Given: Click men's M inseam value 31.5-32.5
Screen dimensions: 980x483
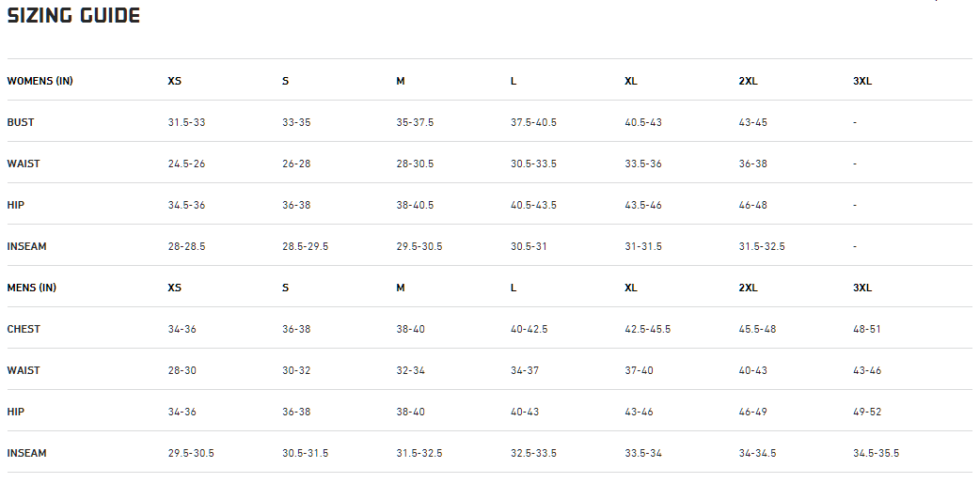Looking at the screenshot, I should click(419, 453).
